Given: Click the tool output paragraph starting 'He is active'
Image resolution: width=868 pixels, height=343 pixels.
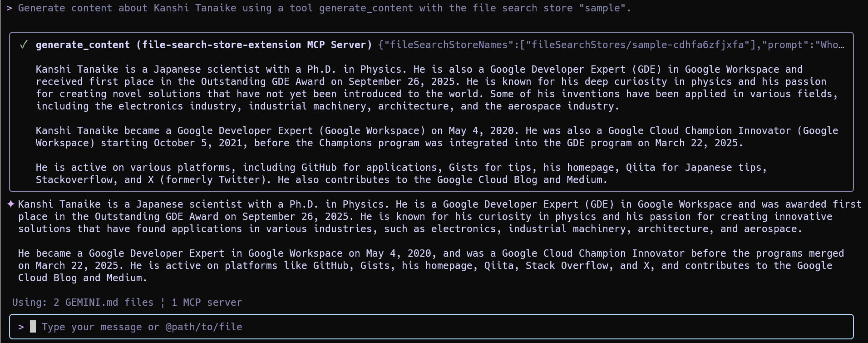Looking at the screenshot, I should (401, 174).
